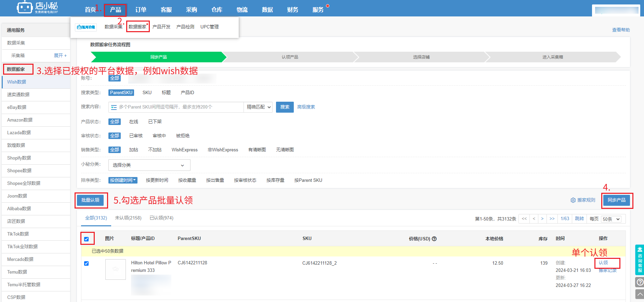Open the 产品 top menu

tap(116, 10)
